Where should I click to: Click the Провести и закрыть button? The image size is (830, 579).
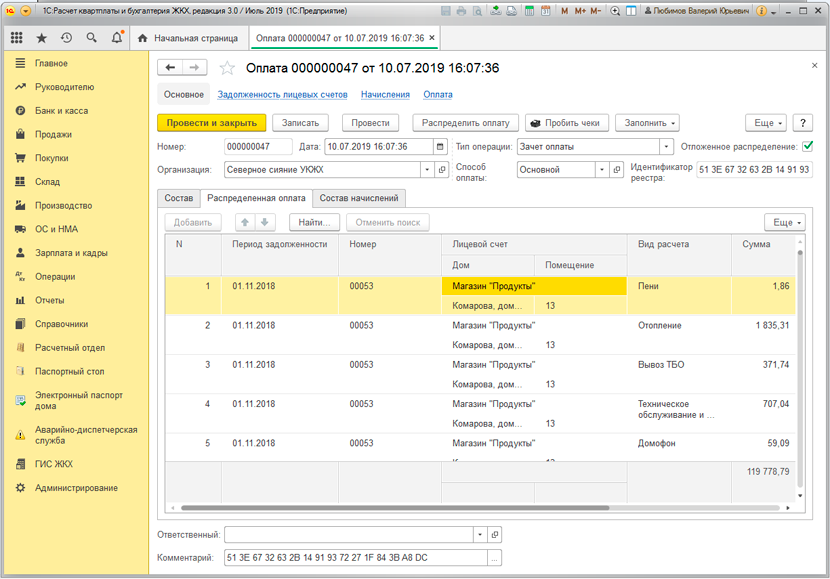coord(211,123)
